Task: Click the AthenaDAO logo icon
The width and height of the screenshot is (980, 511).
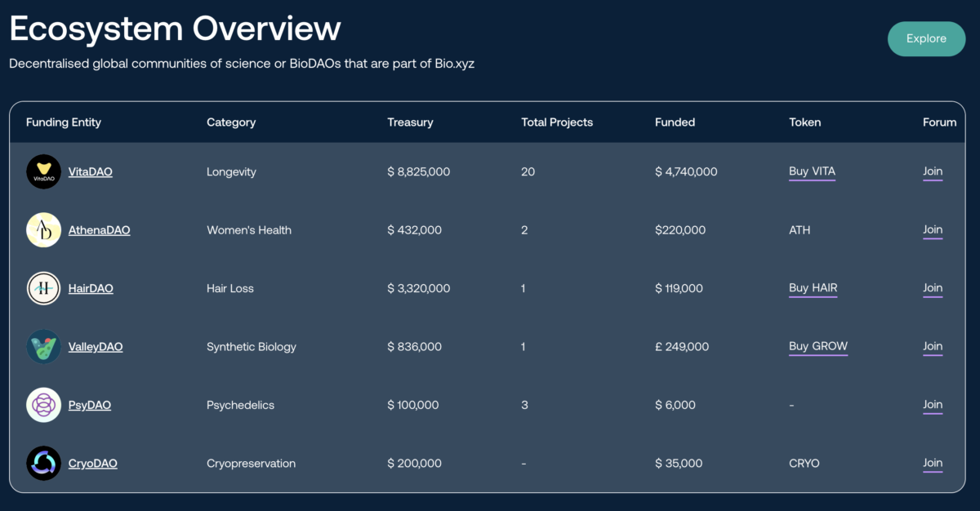Action: tap(43, 230)
